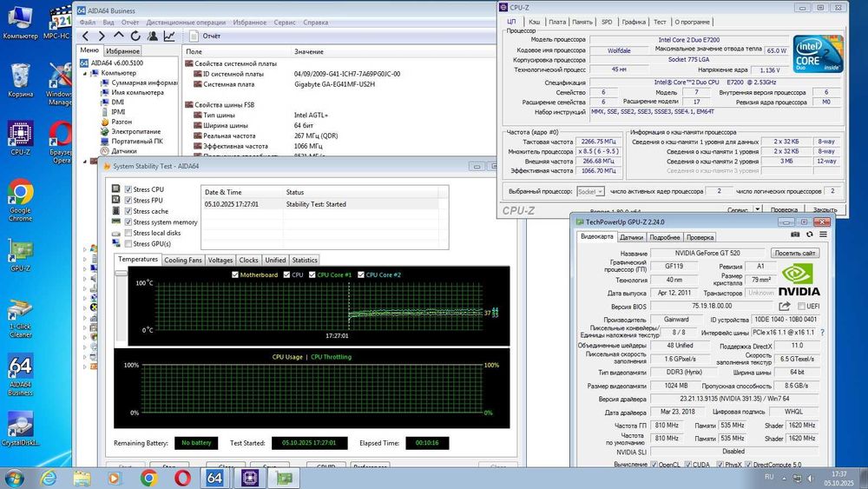
Task: Open the Сервис menu in AIDA64
Action: coord(285,23)
